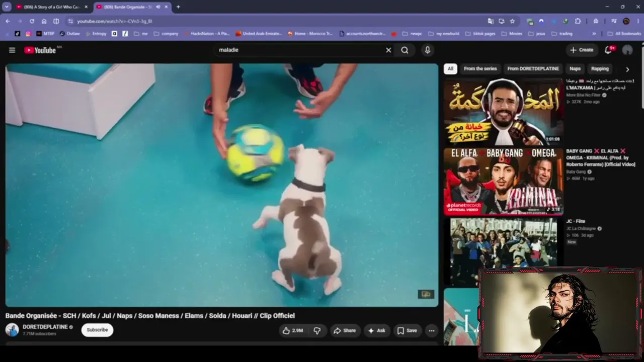644x362 pixels.
Task: Open the YouTube guide hamburger menu
Action: click(12, 50)
